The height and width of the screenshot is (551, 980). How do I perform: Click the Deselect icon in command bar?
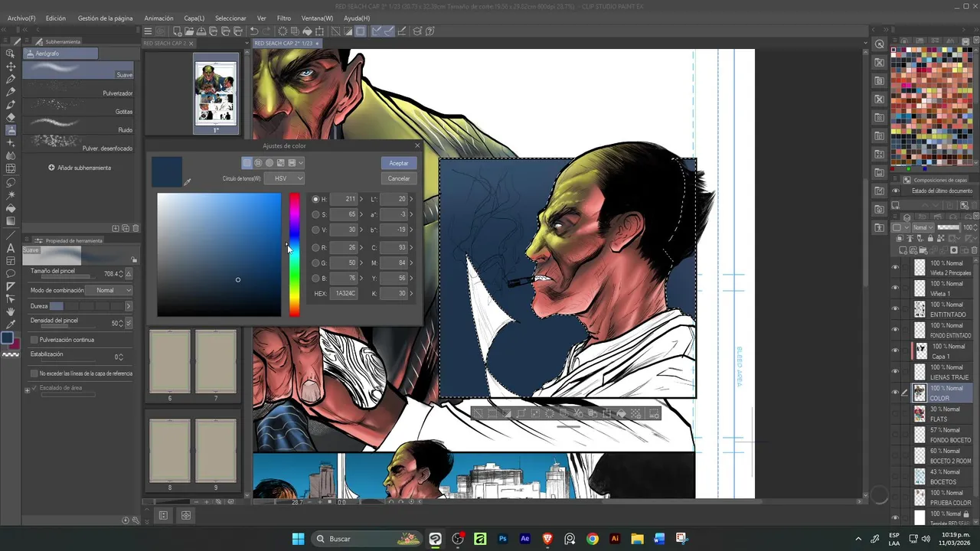tap(335, 31)
